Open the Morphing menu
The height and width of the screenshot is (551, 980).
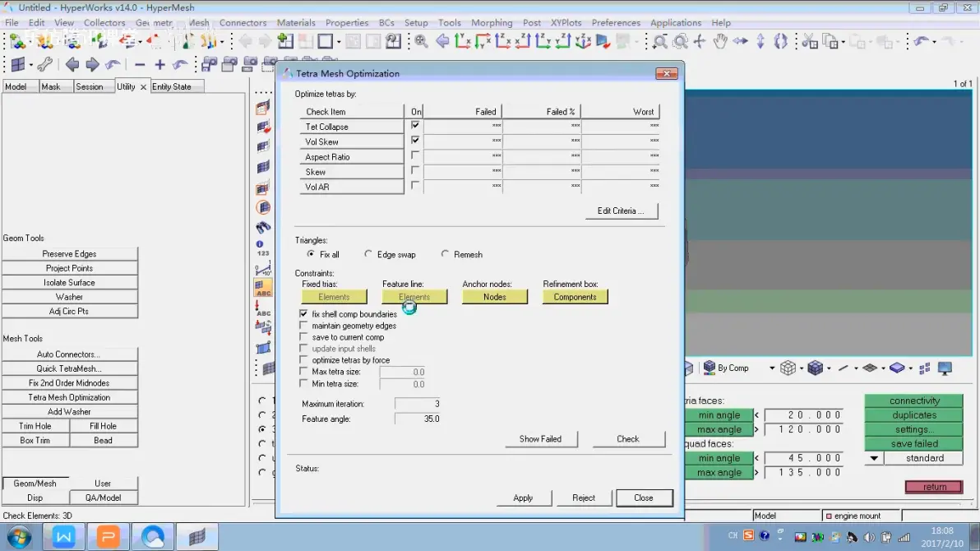click(x=492, y=22)
